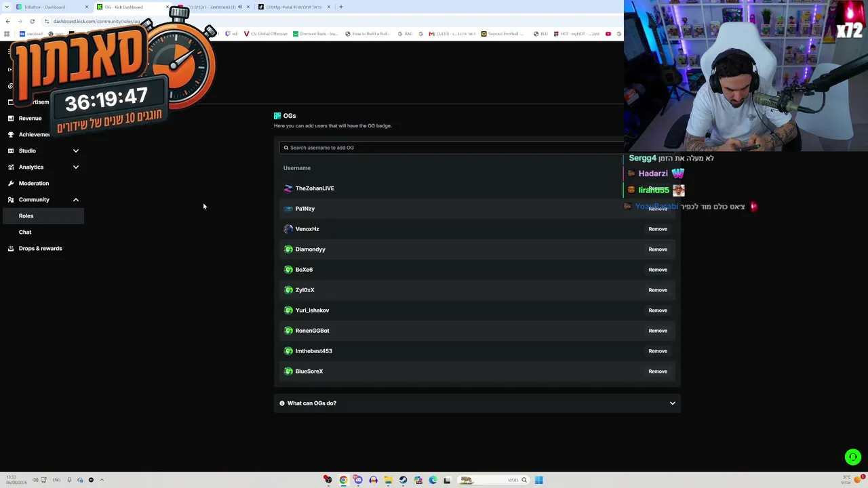Click TheZohanLIVE's avatar in the OG list
This screenshot has width=868, height=488.
pyautogui.click(x=288, y=188)
